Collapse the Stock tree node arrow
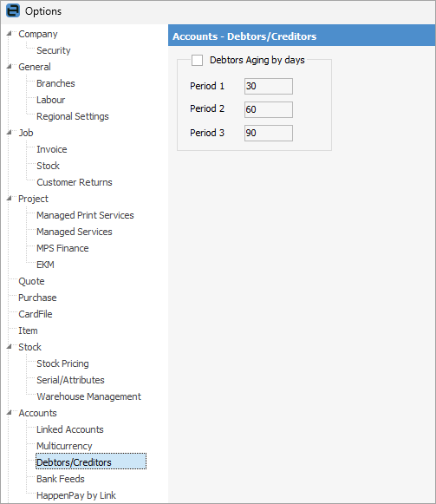The height and width of the screenshot is (504, 436). click(x=10, y=346)
